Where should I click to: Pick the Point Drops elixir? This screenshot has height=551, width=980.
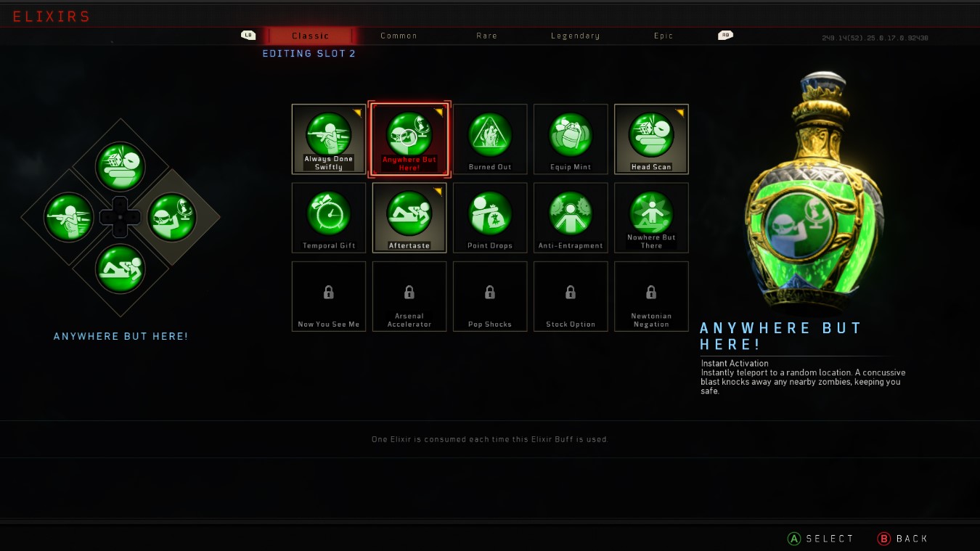point(490,218)
